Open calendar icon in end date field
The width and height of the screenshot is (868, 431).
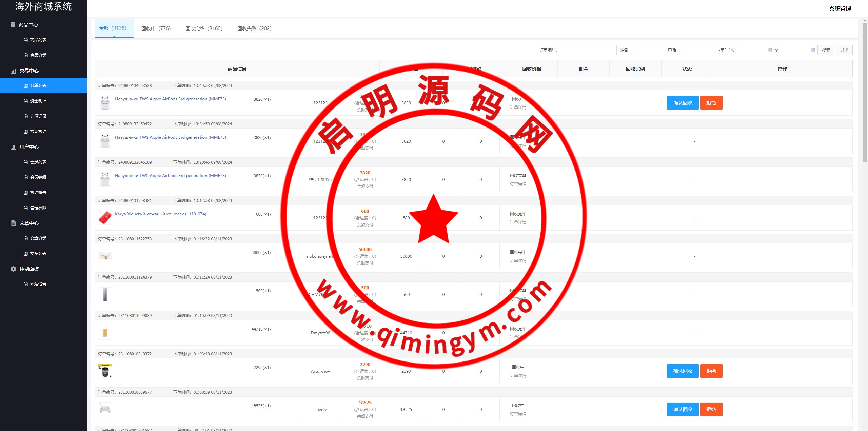tap(813, 50)
